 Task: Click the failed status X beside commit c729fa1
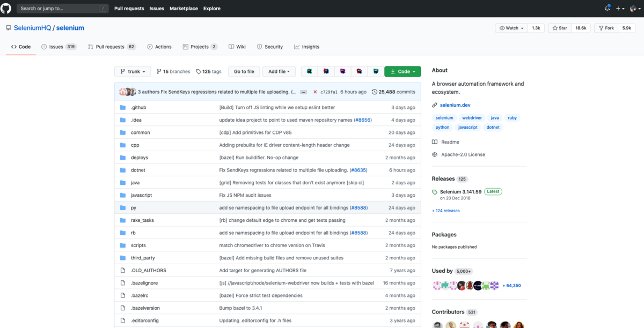pyautogui.click(x=315, y=92)
